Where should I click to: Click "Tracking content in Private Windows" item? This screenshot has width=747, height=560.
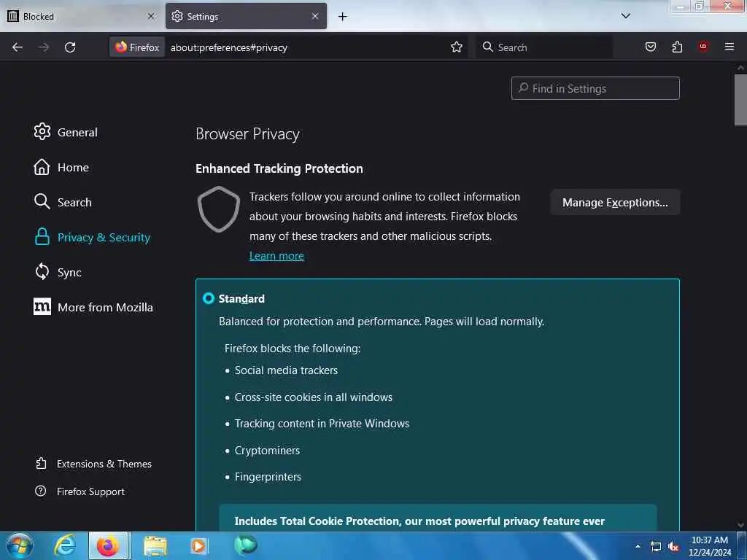coord(322,424)
